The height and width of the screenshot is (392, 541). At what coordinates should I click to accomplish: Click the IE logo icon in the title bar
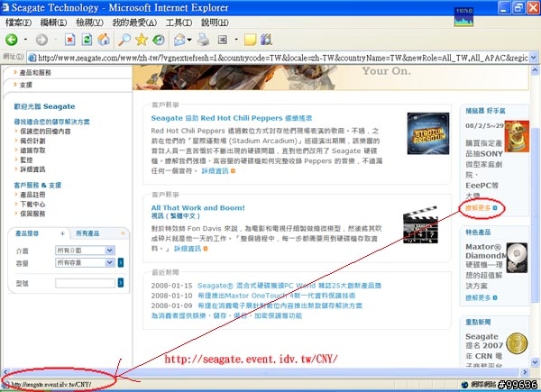coord(5,7)
